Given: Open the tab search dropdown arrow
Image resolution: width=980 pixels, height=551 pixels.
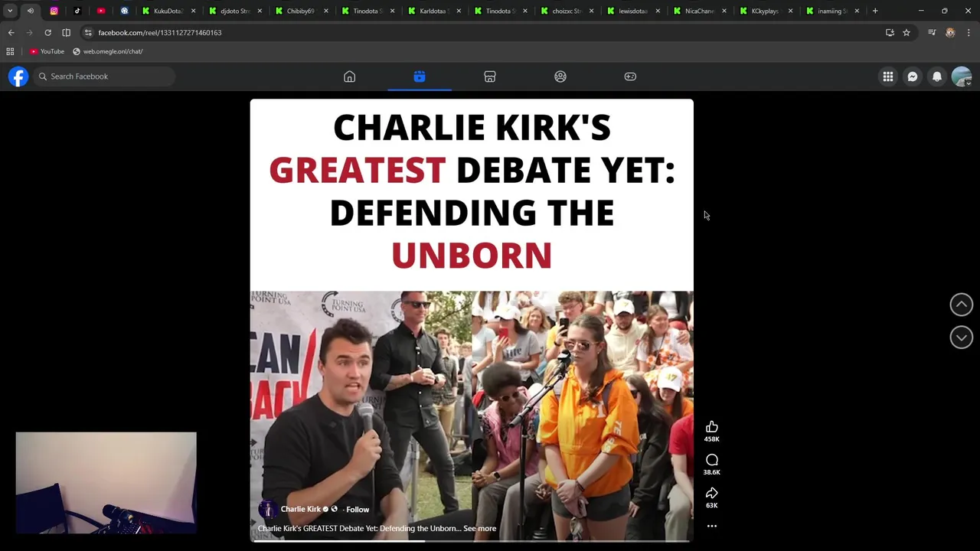Looking at the screenshot, I should click(10, 11).
